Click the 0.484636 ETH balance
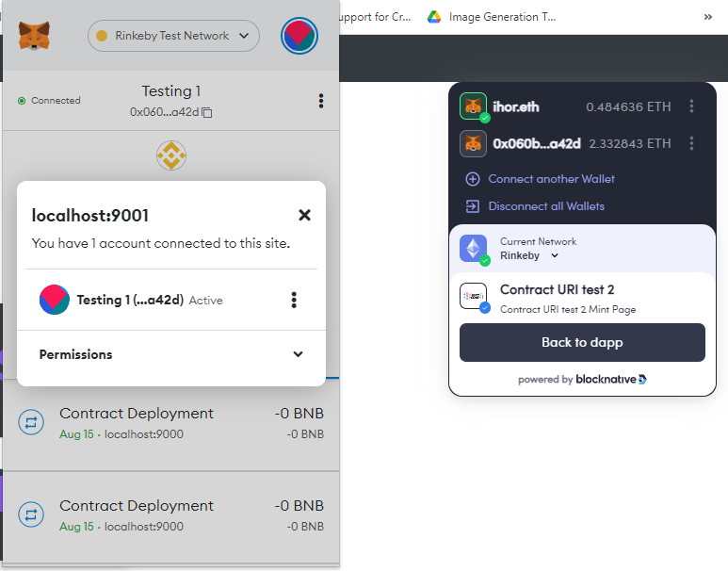The image size is (728, 571). tap(628, 106)
